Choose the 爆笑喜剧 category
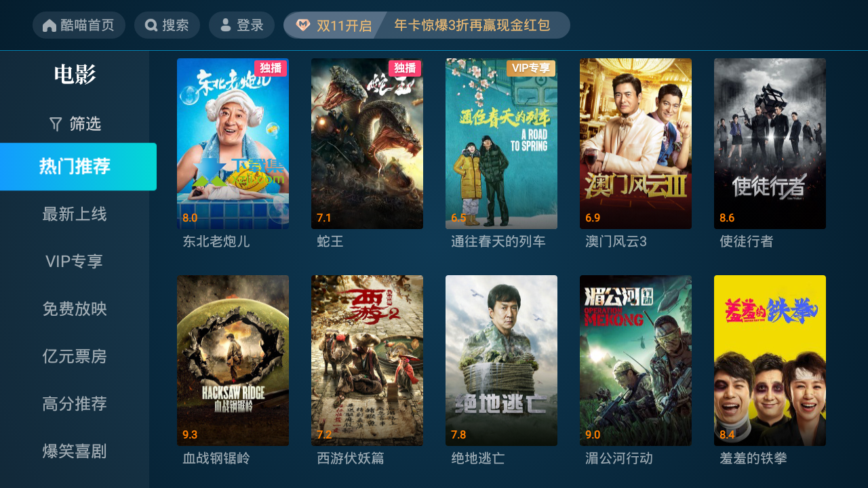Viewport: 868px width, 488px height. pyautogui.click(x=75, y=451)
